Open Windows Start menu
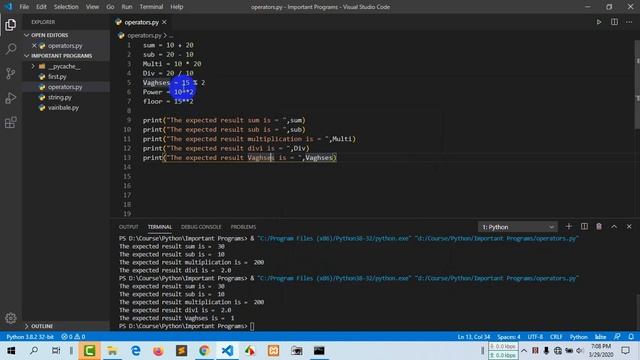 11,351
